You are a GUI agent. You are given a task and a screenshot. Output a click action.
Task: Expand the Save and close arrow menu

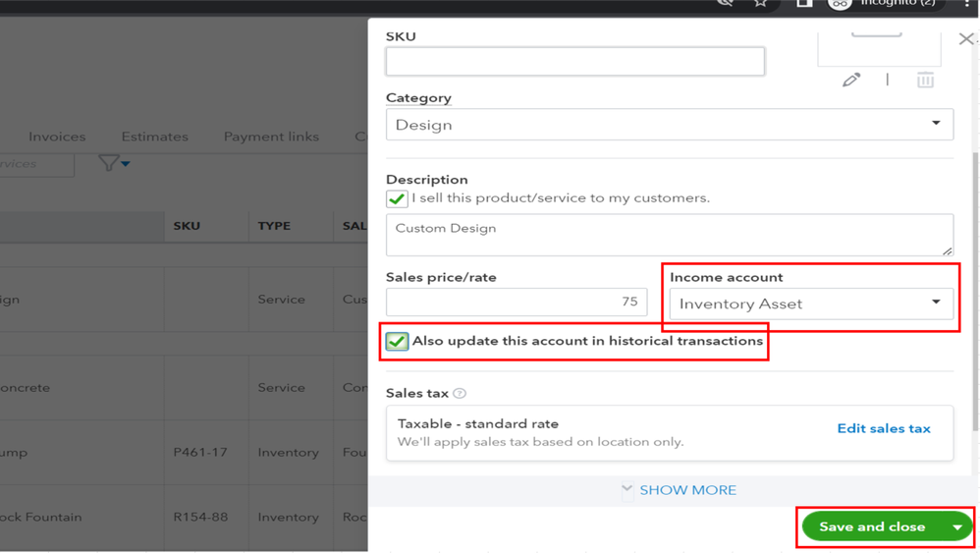957,527
